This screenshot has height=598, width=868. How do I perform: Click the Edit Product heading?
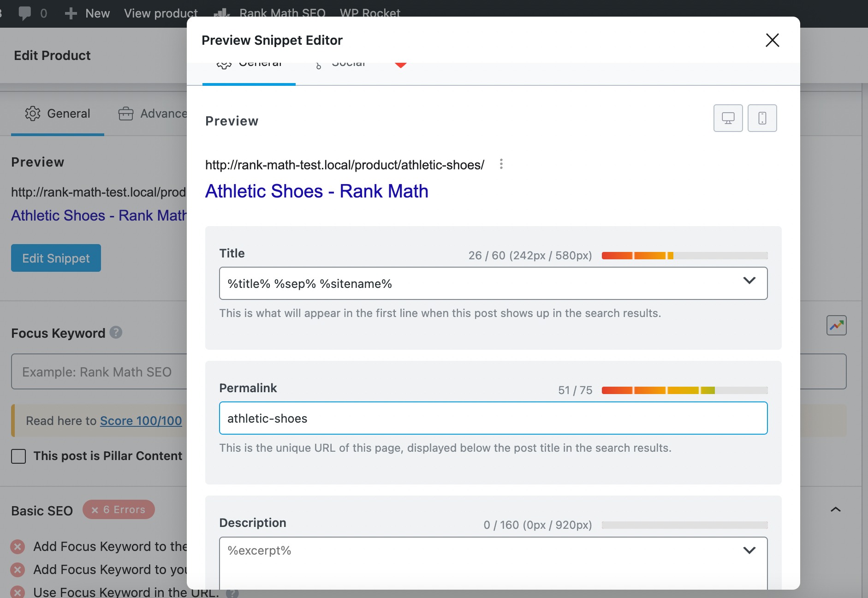pos(52,55)
